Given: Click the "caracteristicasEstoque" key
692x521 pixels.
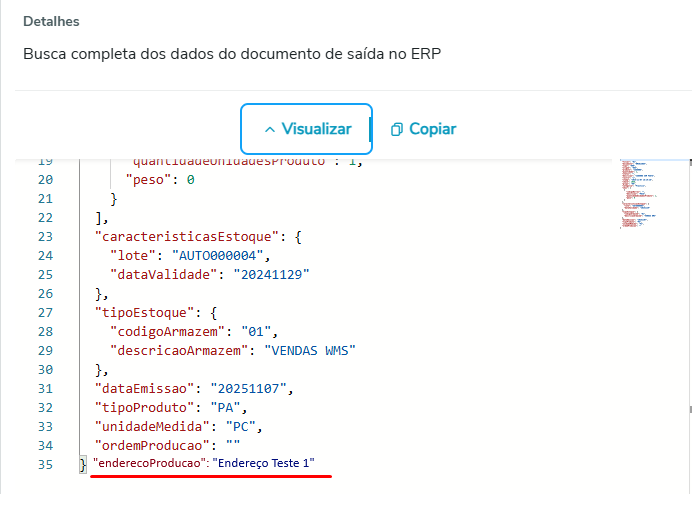Looking at the screenshot, I should (x=187, y=236).
